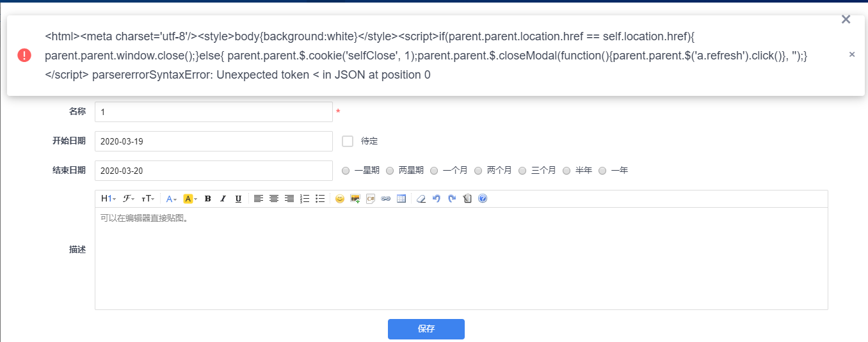The height and width of the screenshot is (342, 868).
Task: Undo the last editor action
Action: [x=437, y=199]
